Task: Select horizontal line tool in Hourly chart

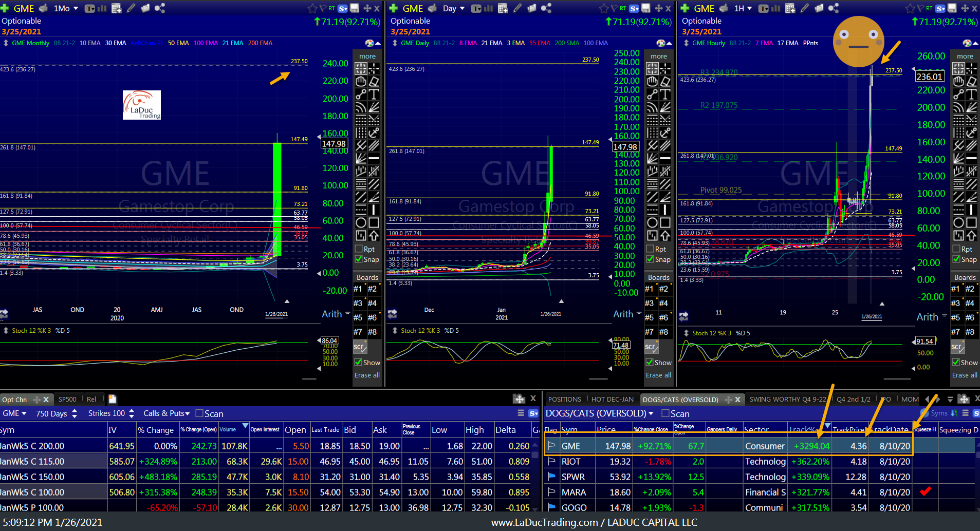Action: click(x=971, y=158)
